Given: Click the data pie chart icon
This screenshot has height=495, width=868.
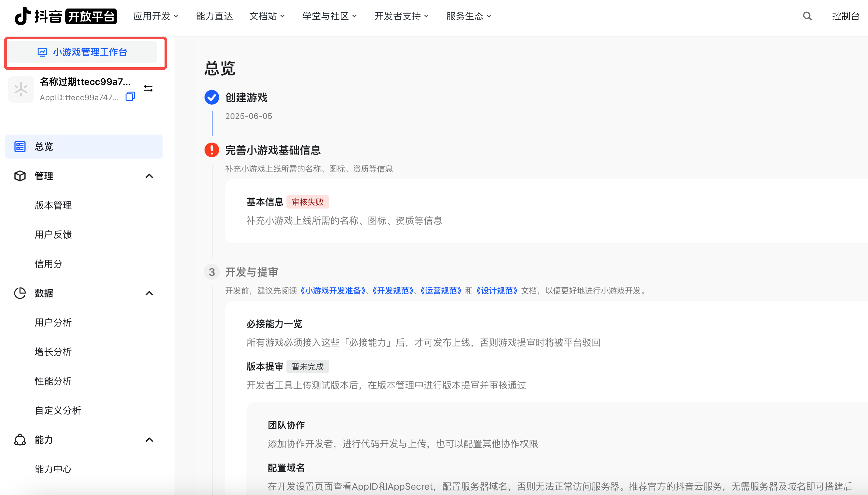Looking at the screenshot, I should pos(20,293).
